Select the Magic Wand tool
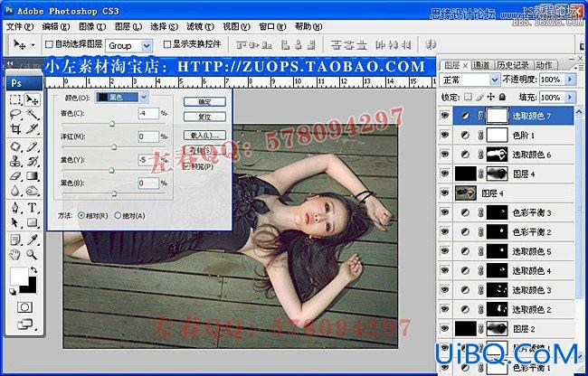This screenshot has height=376, width=588. (x=33, y=115)
